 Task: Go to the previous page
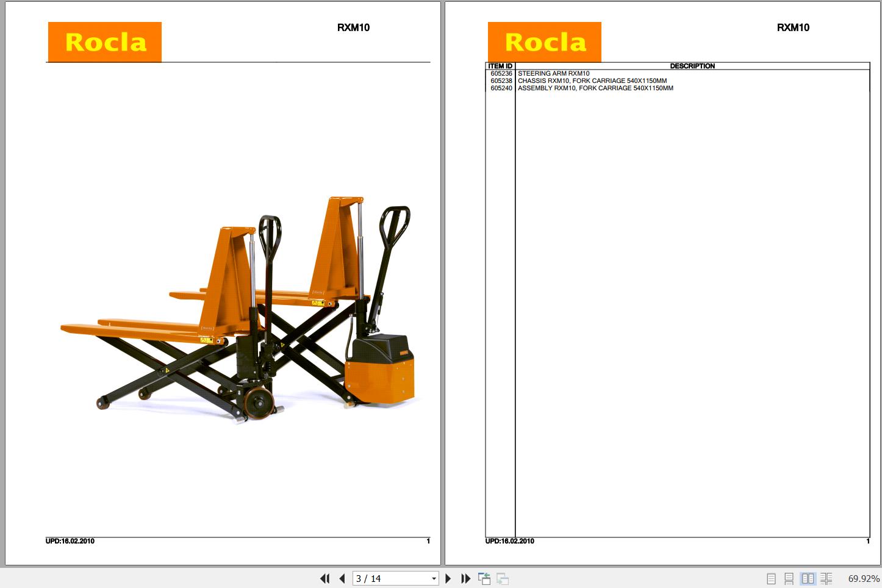[x=342, y=578]
